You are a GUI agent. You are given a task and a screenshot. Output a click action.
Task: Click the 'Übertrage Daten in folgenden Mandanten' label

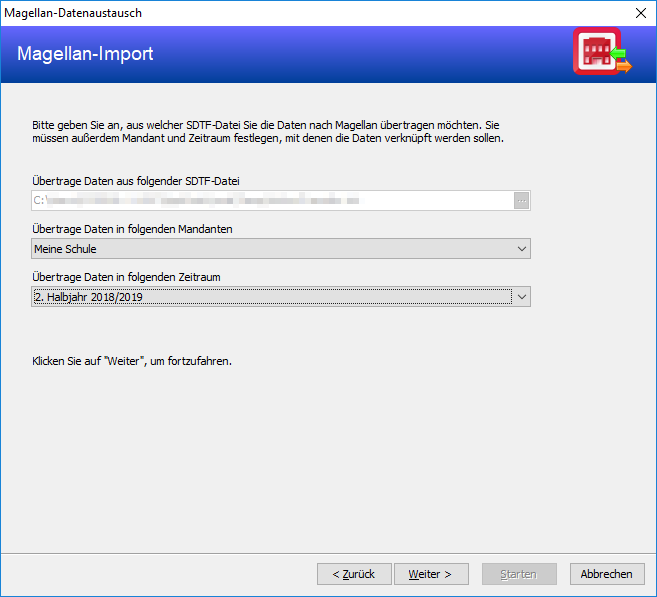click(132, 229)
